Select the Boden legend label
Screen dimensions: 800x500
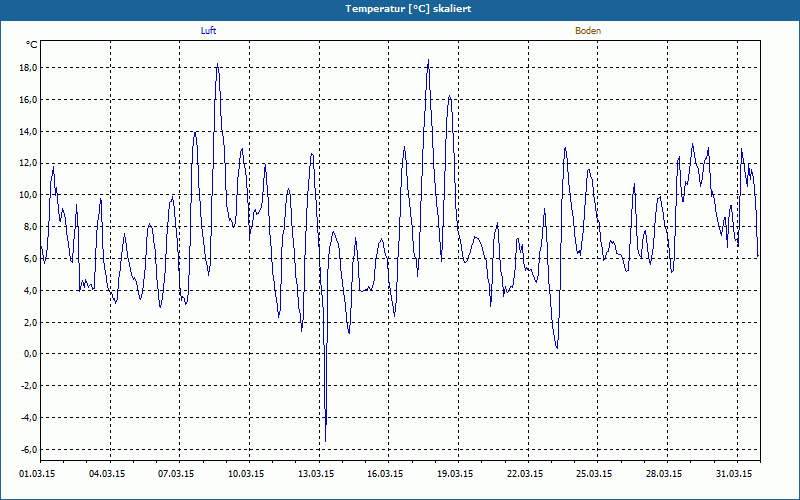[x=588, y=31]
